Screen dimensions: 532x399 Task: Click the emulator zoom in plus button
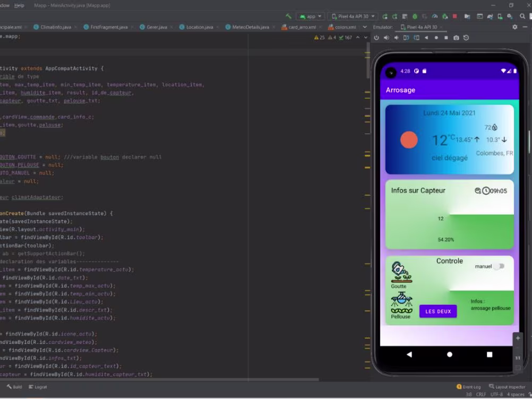(518, 338)
